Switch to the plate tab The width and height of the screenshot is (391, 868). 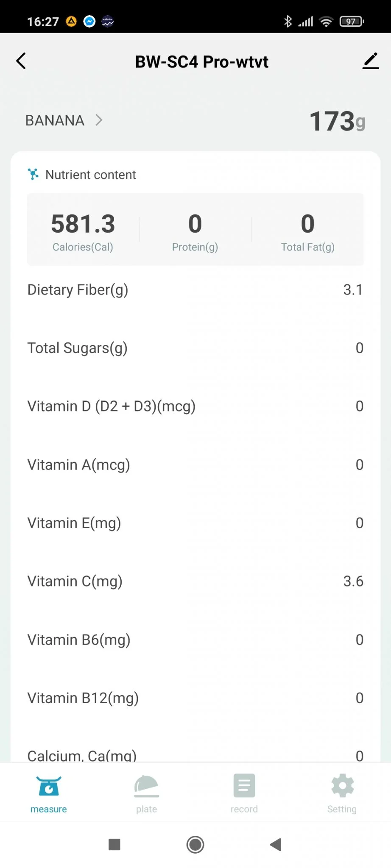[146, 793]
